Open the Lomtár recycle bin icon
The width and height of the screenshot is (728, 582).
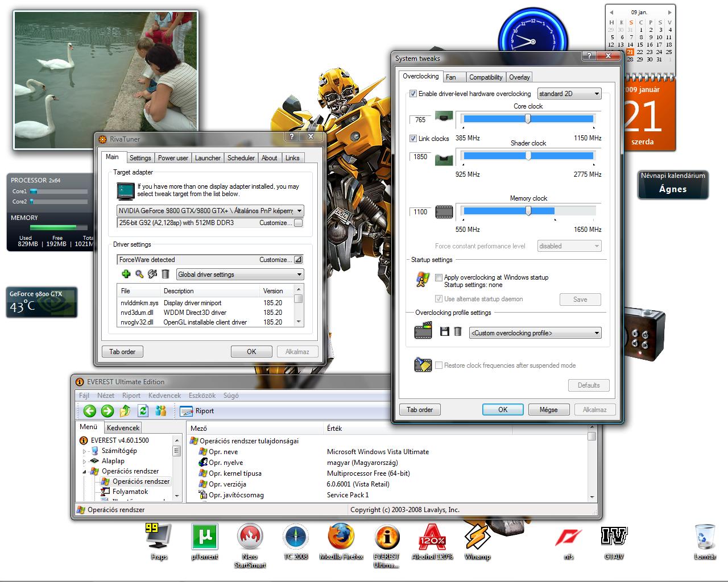tap(705, 541)
